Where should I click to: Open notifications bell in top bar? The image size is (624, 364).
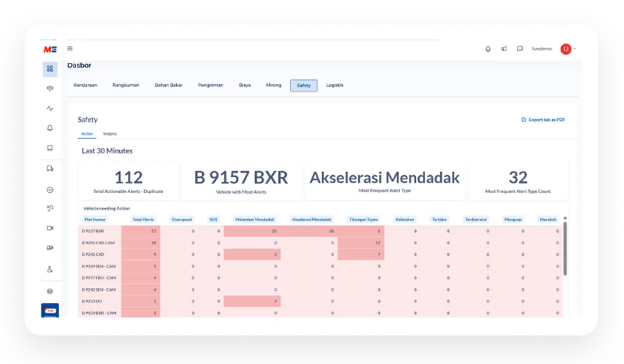(488, 49)
